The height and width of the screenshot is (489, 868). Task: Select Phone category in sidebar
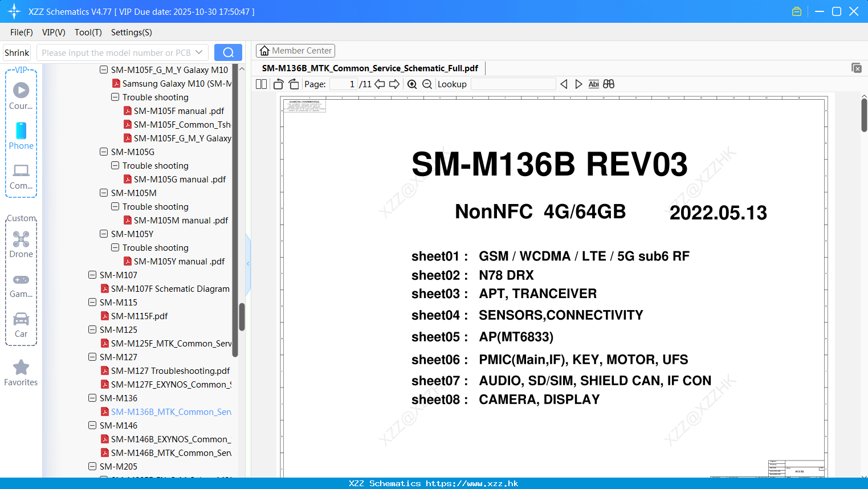coord(21,136)
